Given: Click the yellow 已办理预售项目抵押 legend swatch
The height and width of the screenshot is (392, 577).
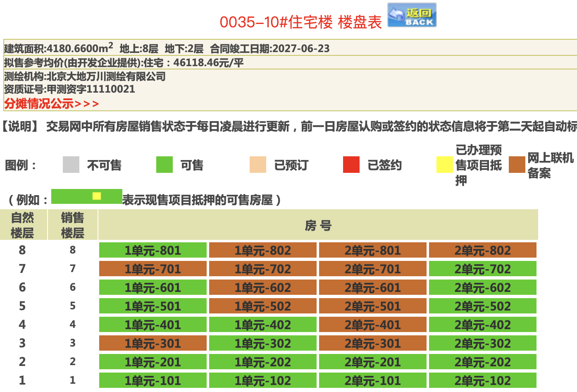Looking at the screenshot, I should click(444, 165).
